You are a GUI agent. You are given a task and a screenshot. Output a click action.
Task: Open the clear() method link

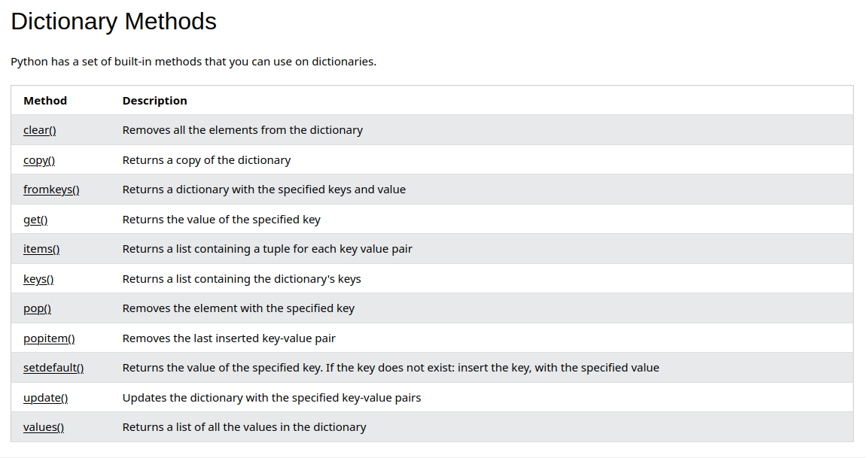coord(40,130)
